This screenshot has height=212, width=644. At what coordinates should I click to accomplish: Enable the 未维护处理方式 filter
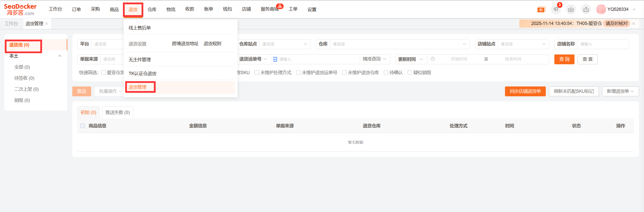pyautogui.click(x=257, y=73)
